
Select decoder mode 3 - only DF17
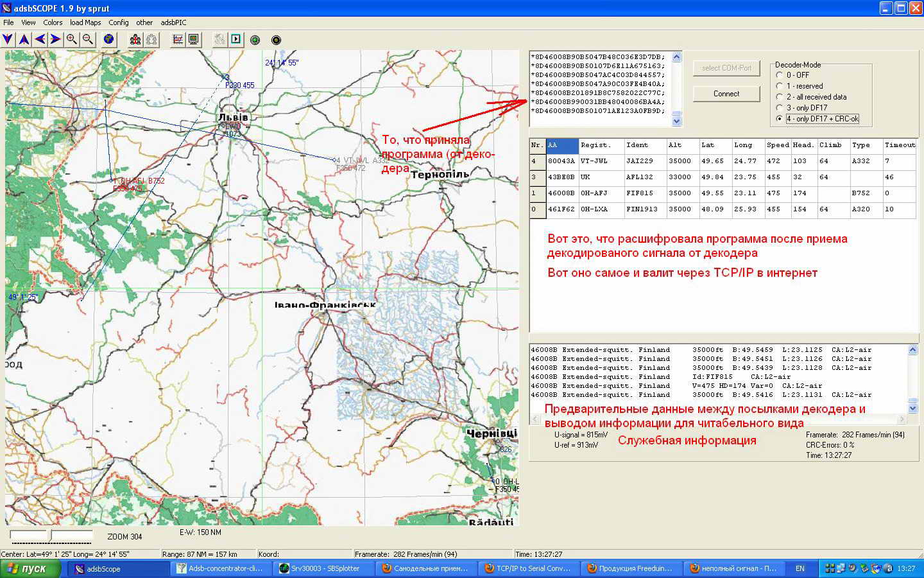pos(780,108)
